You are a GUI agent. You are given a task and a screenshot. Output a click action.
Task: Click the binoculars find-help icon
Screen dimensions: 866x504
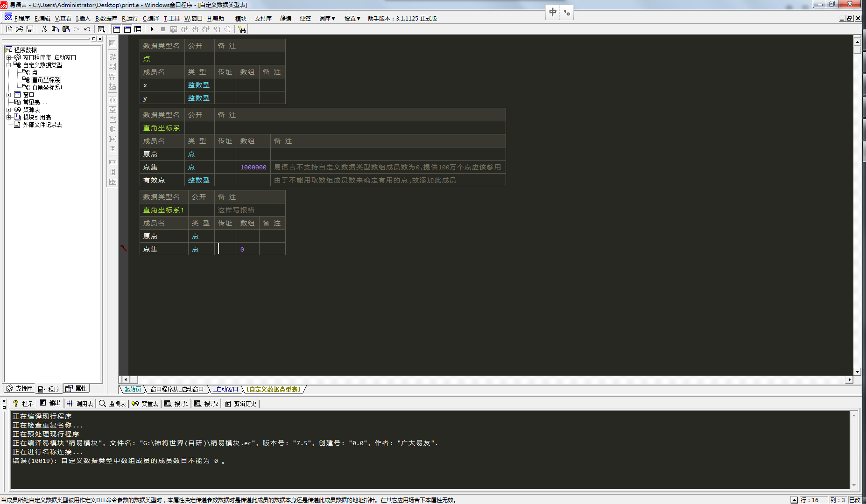coord(242,29)
